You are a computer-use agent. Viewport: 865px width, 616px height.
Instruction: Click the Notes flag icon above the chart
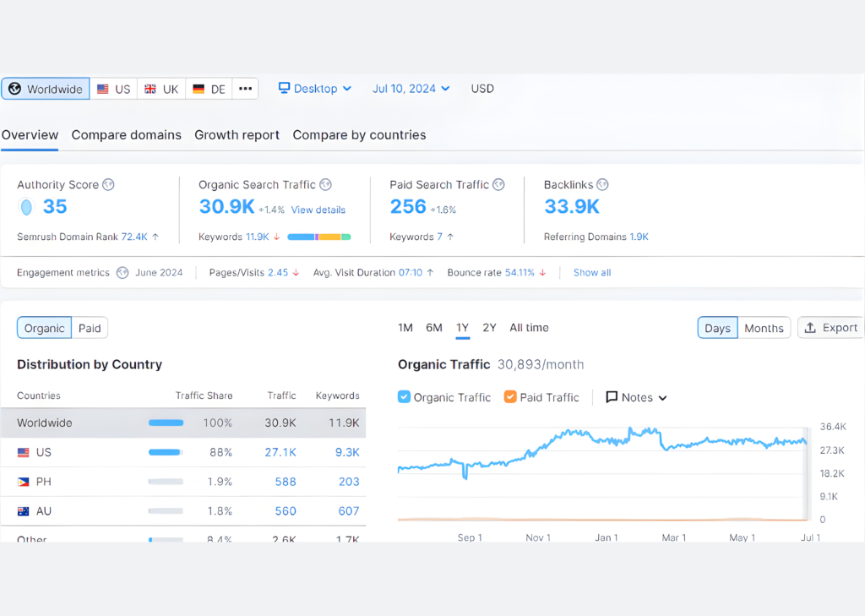[611, 397]
